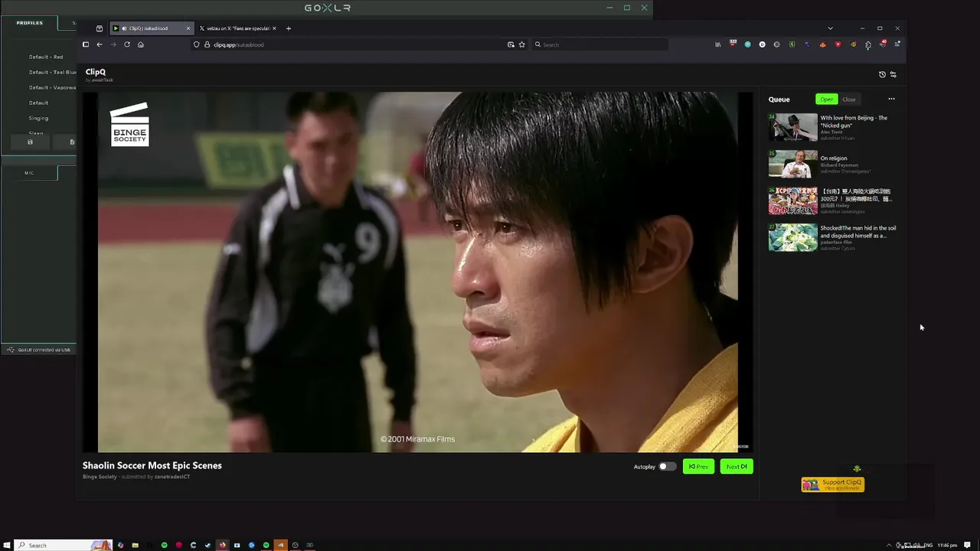Select 'Default - Teal Blue' GoXLR profile
The width and height of the screenshot is (980, 551).
tap(52, 72)
